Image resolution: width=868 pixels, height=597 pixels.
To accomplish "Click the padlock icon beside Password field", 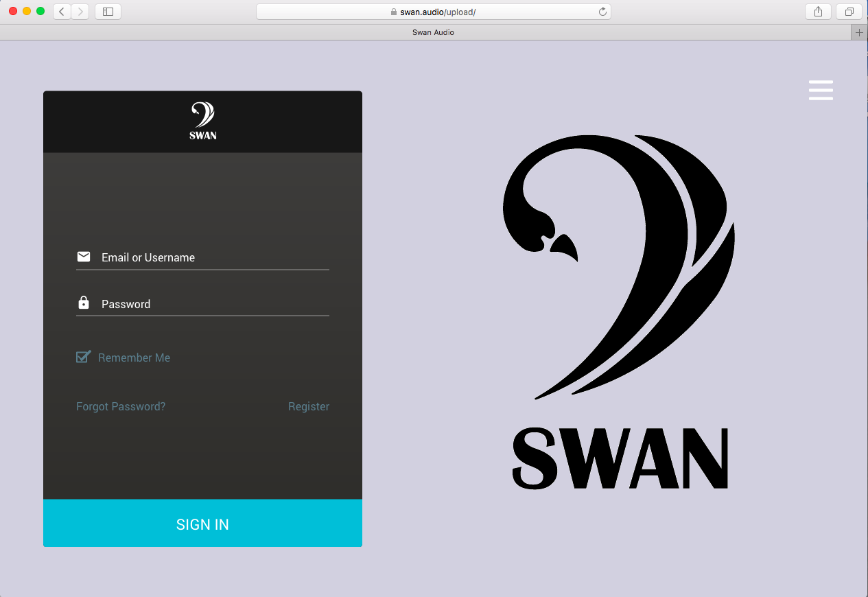I will pyautogui.click(x=84, y=303).
